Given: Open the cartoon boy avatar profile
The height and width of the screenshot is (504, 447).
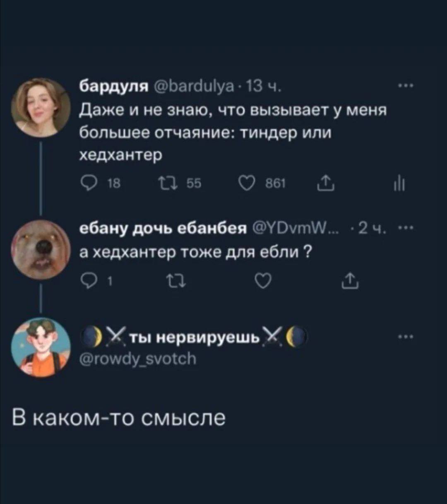Looking at the screenshot, I should 41,348.
